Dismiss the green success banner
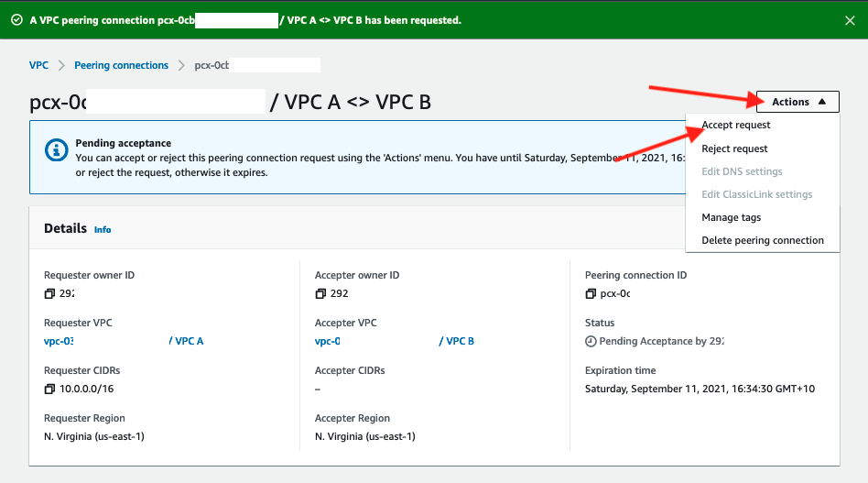This screenshot has height=483, width=868. pos(847,19)
